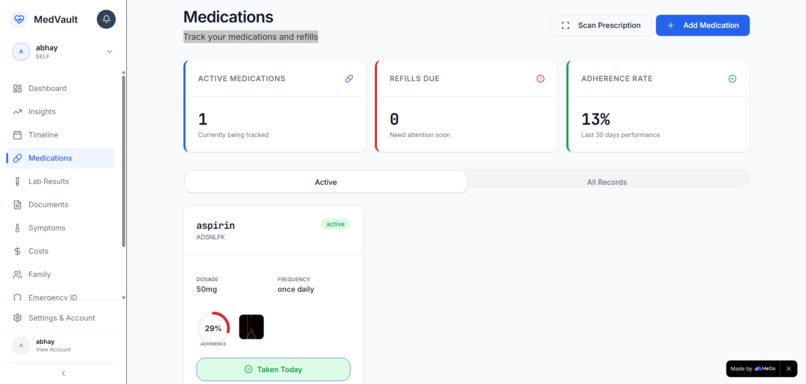Viewport: 806px width, 384px height.
Task: Navigate to Lab Results
Action: pyautogui.click(x=61, y=181)
